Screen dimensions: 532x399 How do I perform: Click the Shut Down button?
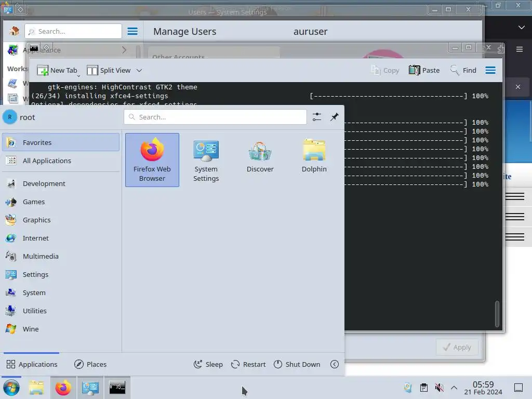297,364
